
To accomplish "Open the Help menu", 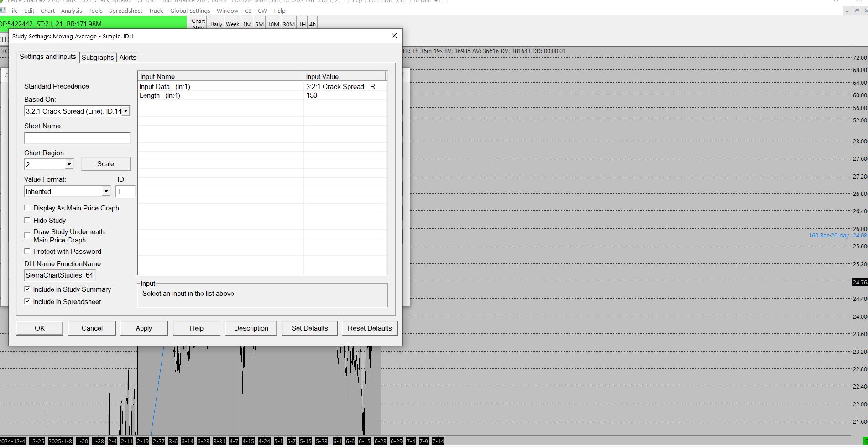I will click(x=279, y=11).
